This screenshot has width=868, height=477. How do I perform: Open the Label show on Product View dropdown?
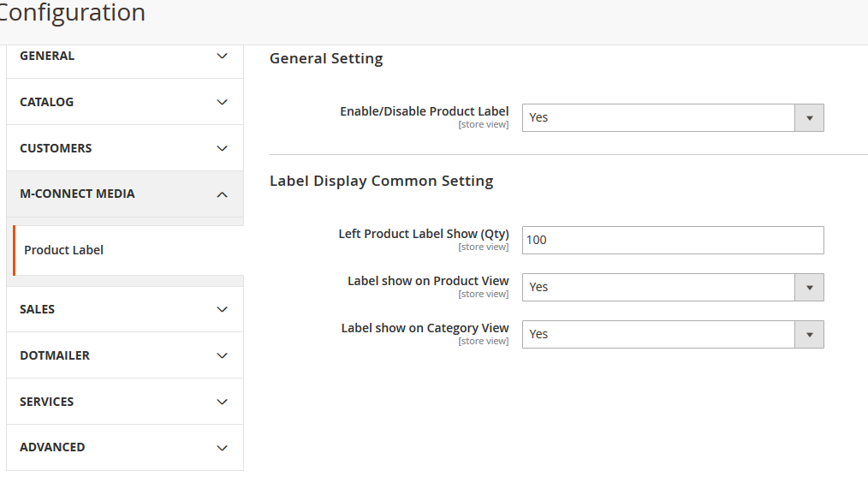tap(672, 288)
